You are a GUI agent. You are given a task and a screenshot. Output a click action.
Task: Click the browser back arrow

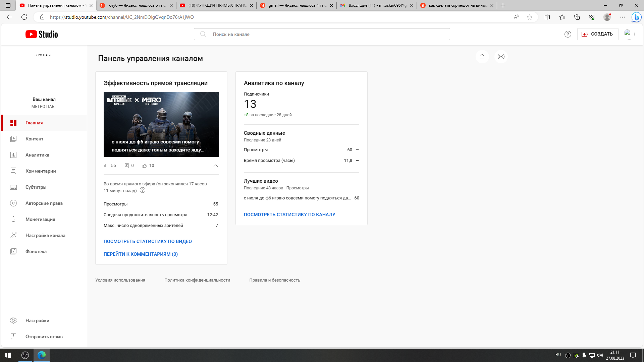click(9, 17)
